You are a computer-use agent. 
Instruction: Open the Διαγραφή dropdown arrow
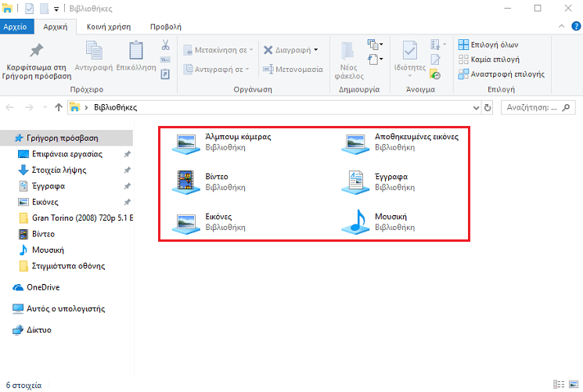pos(316,50)
